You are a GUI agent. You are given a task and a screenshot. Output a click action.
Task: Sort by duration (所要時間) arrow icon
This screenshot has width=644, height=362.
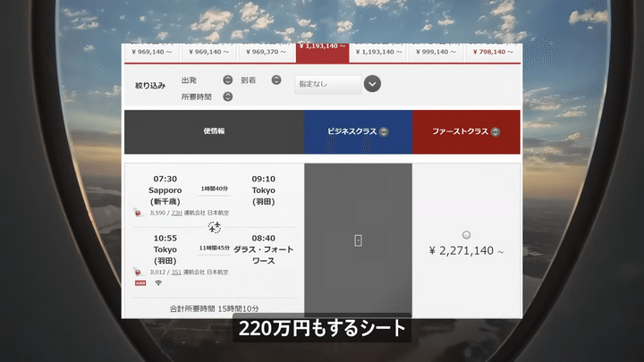(x=227, y=97)
